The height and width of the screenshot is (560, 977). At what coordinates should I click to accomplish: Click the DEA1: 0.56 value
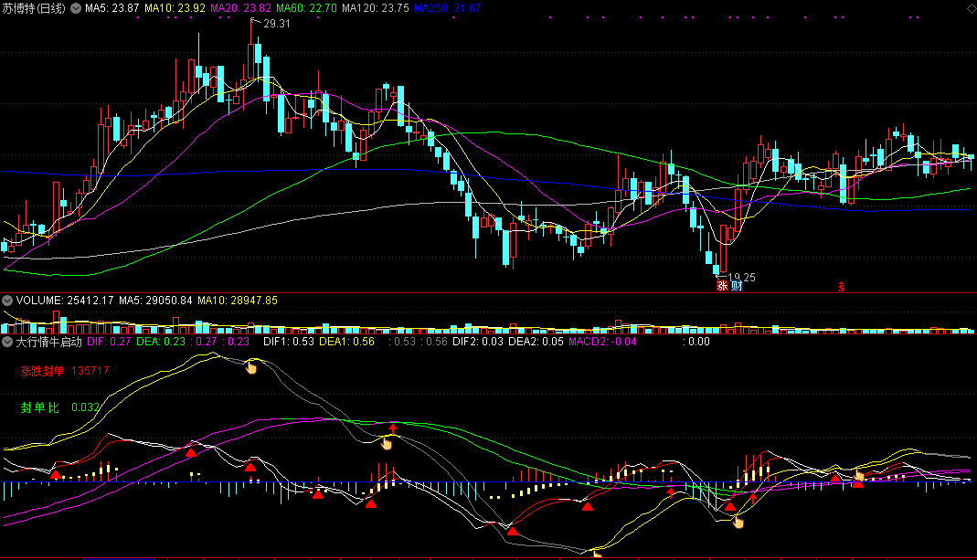[x=346, y=342]
